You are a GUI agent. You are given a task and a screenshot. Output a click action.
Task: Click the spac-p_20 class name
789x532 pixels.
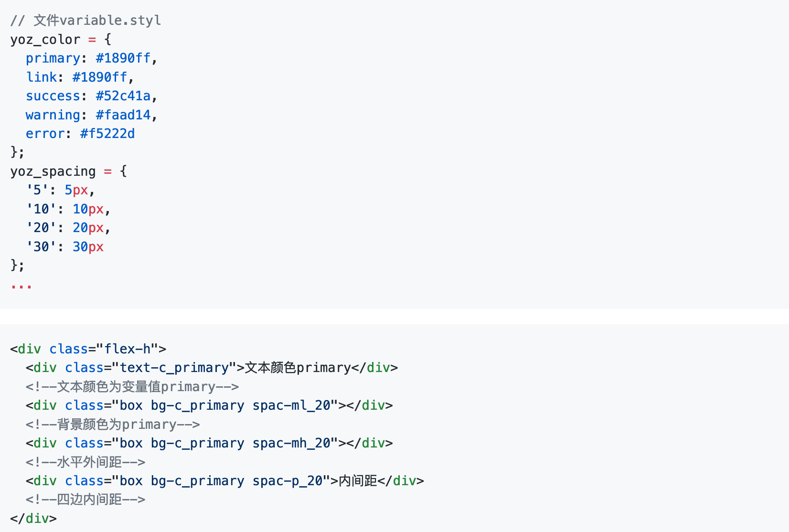[x=288, y=481]
